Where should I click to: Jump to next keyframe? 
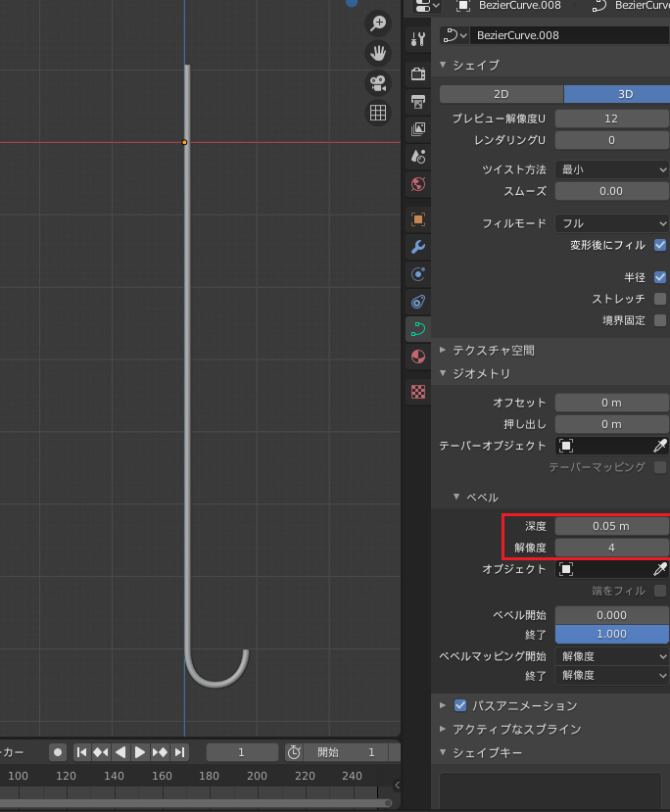[x=160, y=752]
